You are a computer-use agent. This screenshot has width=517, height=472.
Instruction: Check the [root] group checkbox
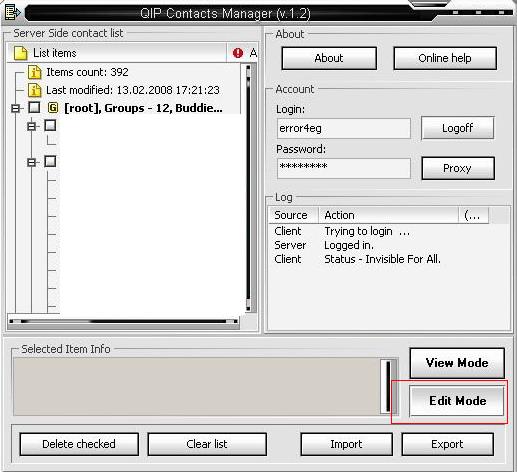coord(34,107)
